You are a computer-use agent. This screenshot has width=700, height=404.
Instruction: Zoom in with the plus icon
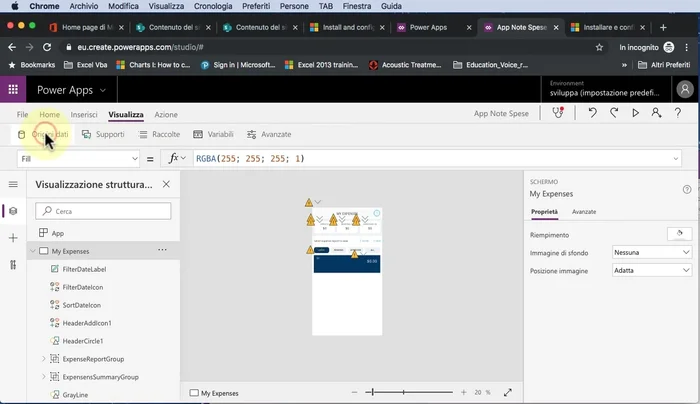click(x=463, y=392)
